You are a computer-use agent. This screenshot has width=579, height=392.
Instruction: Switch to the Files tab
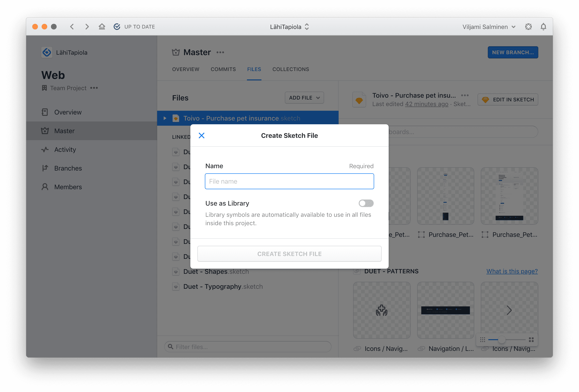pyautogui.click(x=254, y=69)
